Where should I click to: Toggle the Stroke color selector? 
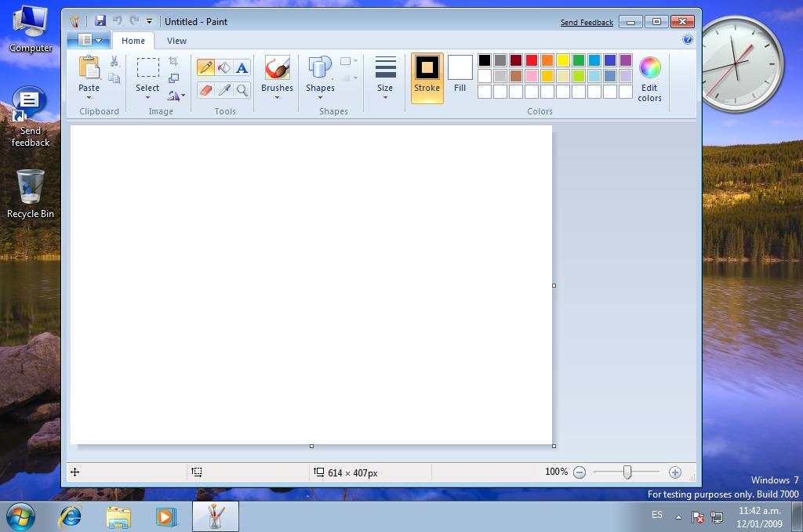coord(427,78)
